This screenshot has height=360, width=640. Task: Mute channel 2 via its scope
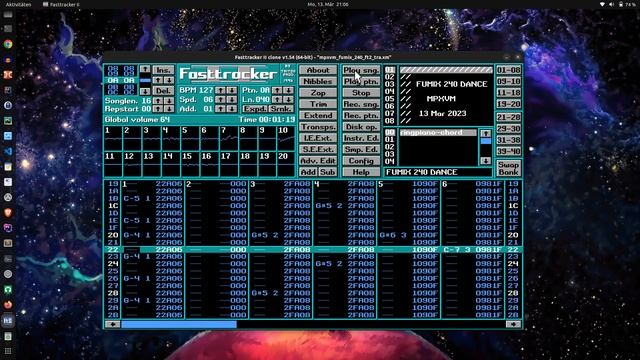[132, 138]
